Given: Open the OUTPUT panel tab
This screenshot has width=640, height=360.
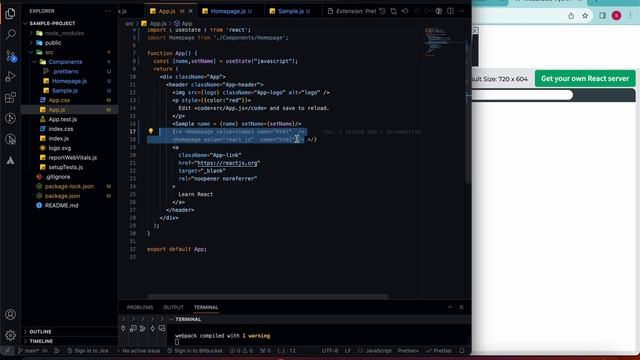Looking at the screenshot, I should click(173, 307).
